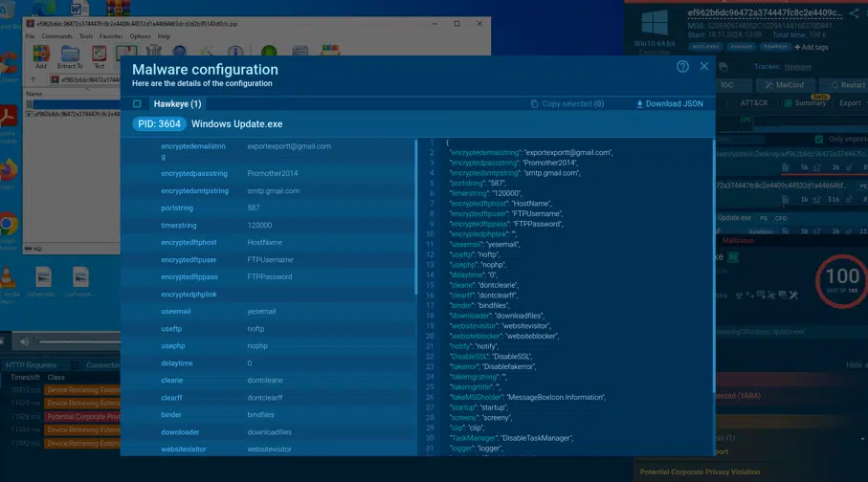Open the WinRAR Help menu
The width and height of the screenshot is (868, 482).
164,36
